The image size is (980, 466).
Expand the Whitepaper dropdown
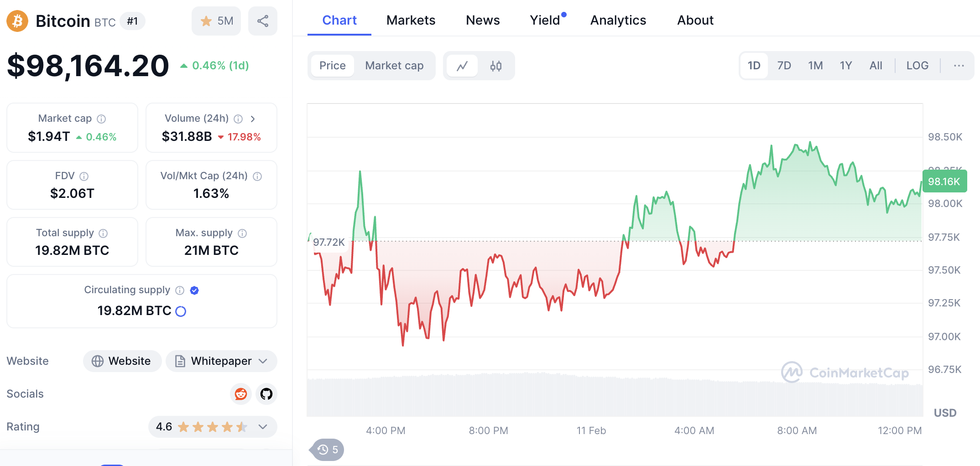click(x=221, y=361)
